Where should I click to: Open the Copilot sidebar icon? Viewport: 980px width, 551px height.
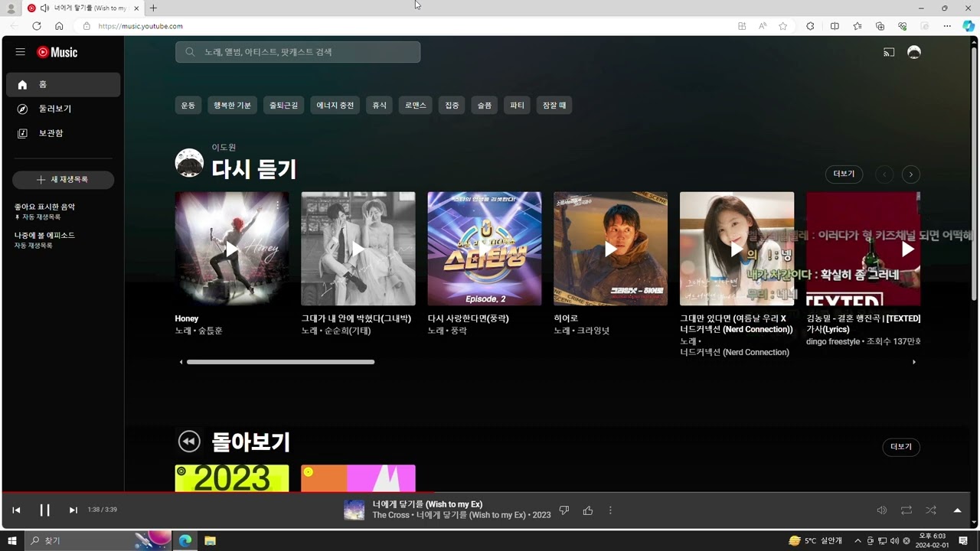(969, 26)
